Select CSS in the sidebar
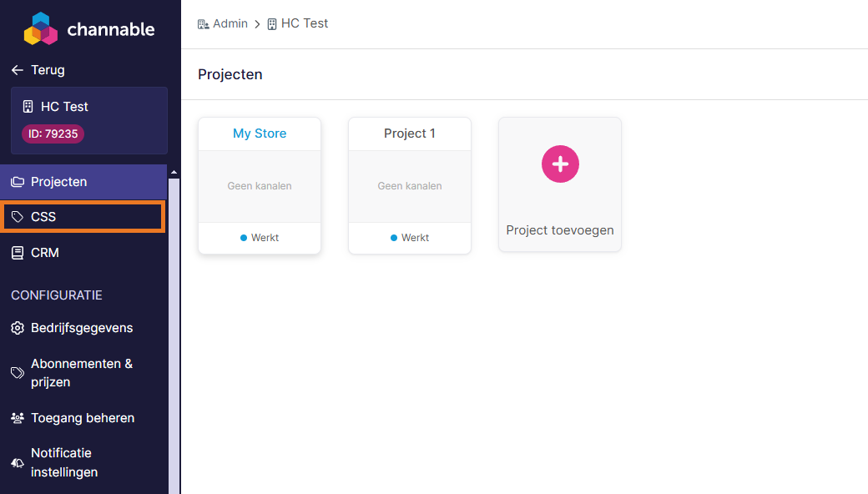The height and width of the screenshot is (494, 868). [43, 217]
